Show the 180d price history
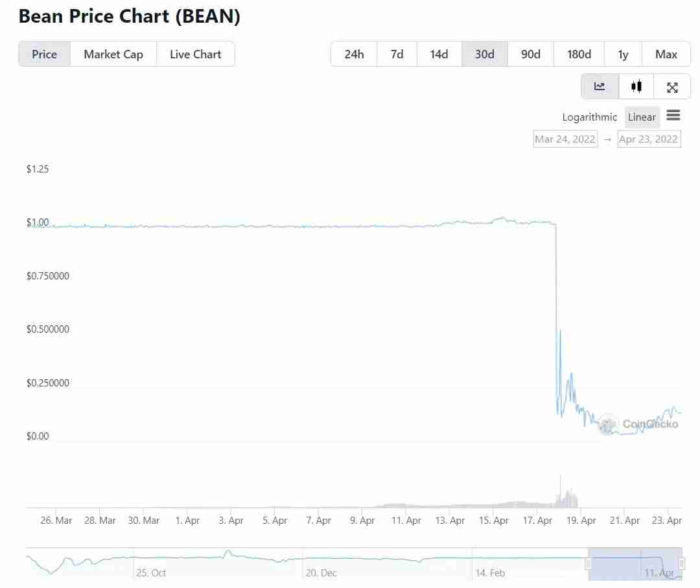The height and width of the screenshot is (588, 700). click(x=579, y=54)
